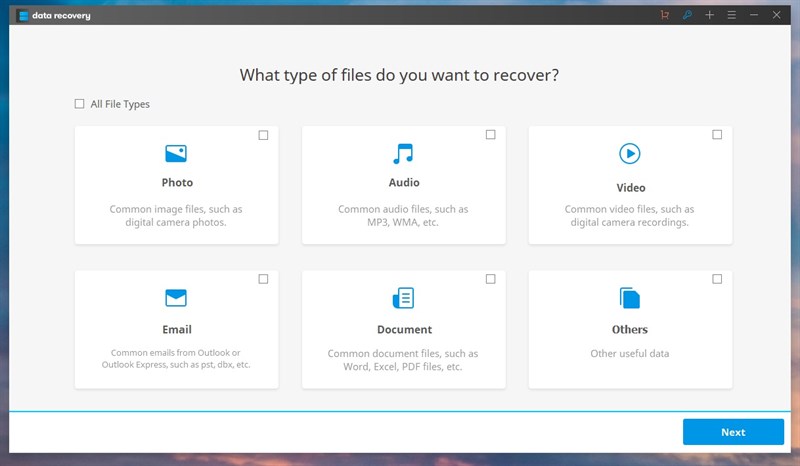
Task: Click the Photo picture icon
Action: 176,153
